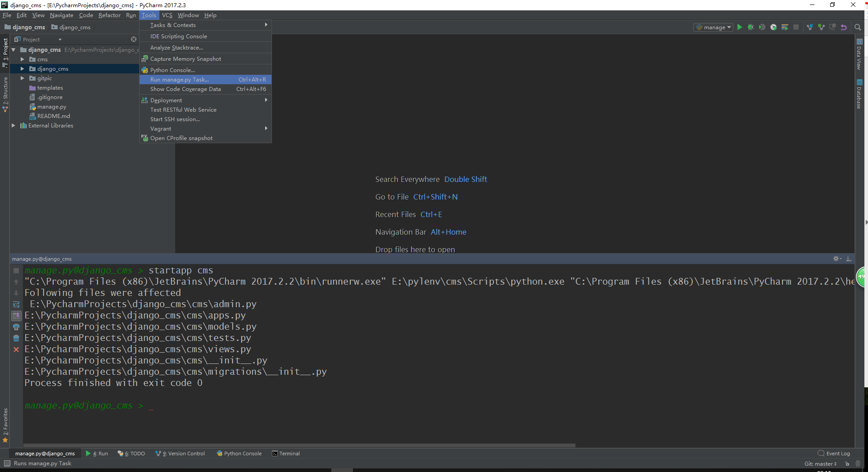Expand External Libraries node
This screenshot has height=472, width=868.
click(x=14, y=126)
